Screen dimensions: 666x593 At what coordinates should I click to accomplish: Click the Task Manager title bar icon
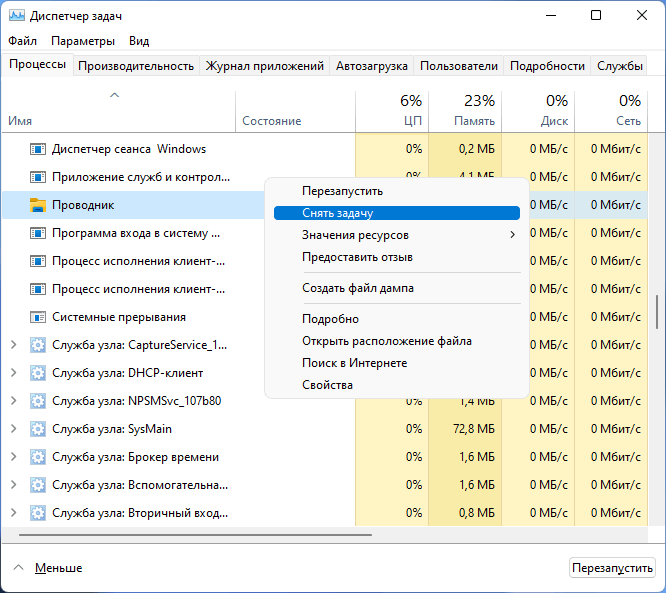click(x=17, y=16)
